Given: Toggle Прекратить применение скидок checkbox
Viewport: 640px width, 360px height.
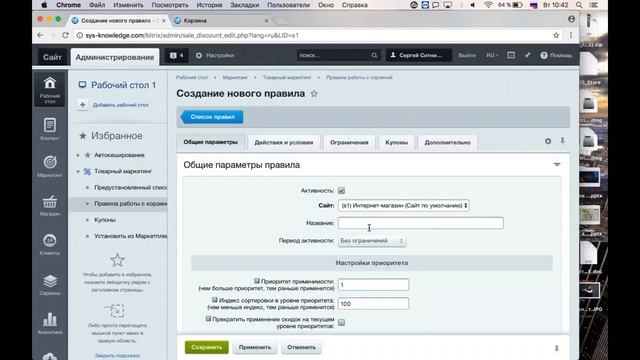Looking at the screenshot, I should [342, 322].
